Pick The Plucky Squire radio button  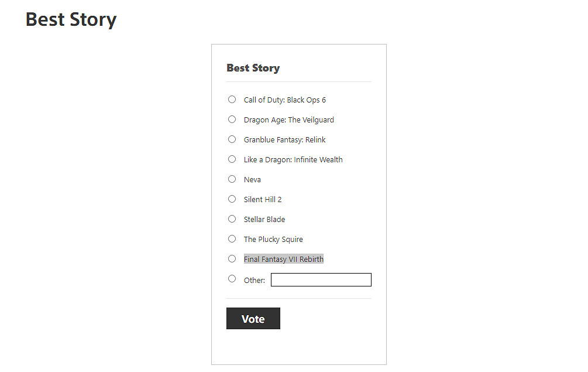coord(232,239)
